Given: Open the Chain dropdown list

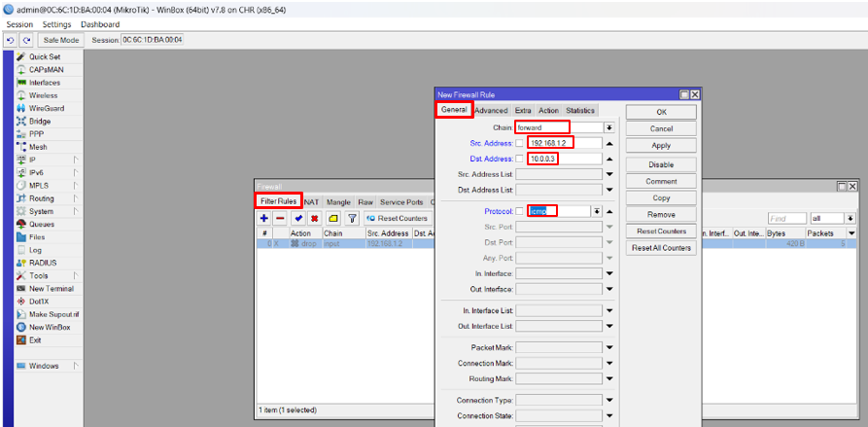Looking at the screenshot, I should coord(609,127).
